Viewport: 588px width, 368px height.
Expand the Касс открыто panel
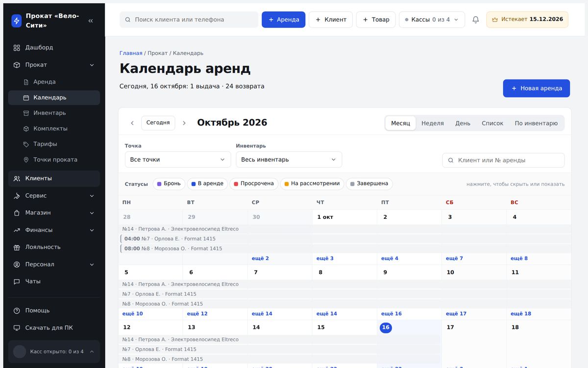[54, 351]
